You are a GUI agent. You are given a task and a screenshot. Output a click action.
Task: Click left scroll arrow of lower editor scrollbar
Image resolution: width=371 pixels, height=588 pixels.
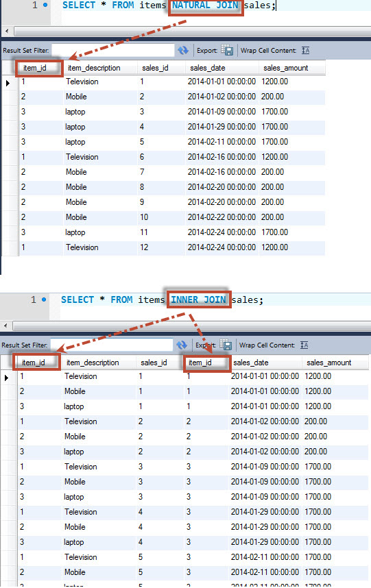click(x=5, y=326)
